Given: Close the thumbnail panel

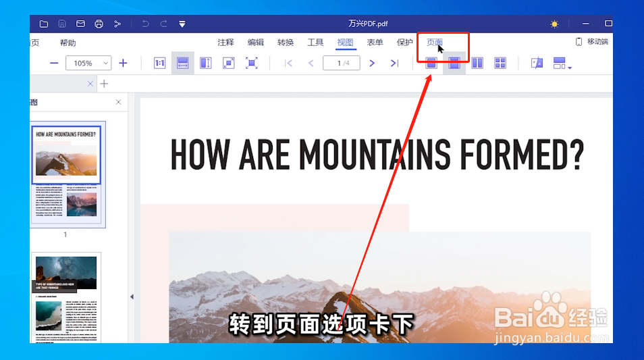Looking at the screenshot, I should click(x=118, y=102).
